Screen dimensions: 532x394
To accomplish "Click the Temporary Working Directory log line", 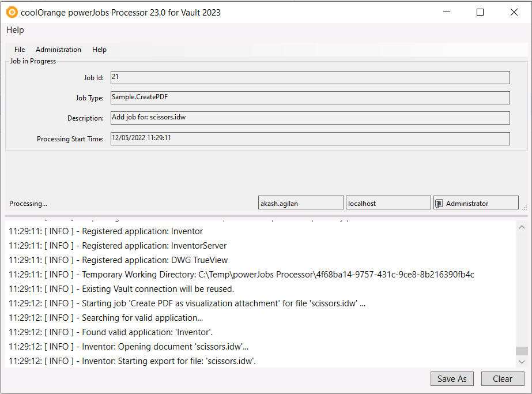I will click(x=242, y=275).
